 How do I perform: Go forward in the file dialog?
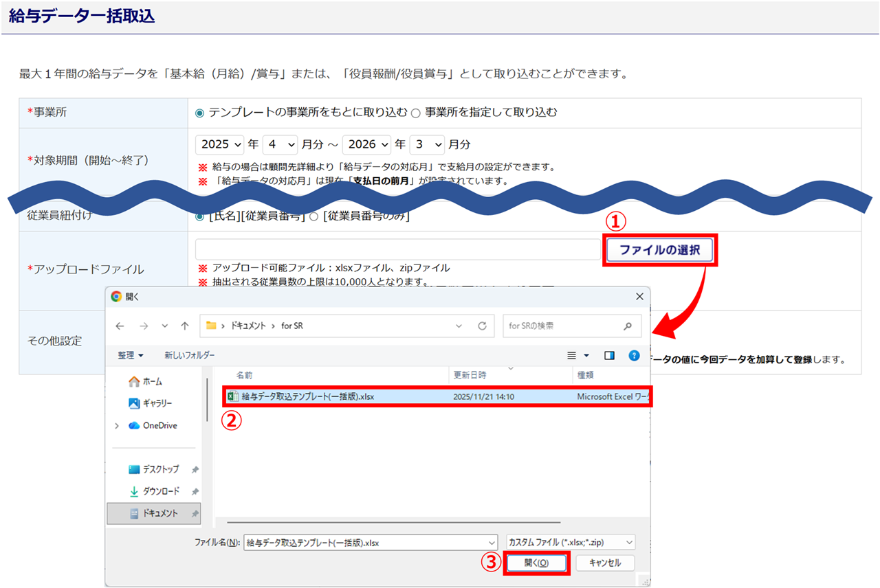tap(142, 326)
